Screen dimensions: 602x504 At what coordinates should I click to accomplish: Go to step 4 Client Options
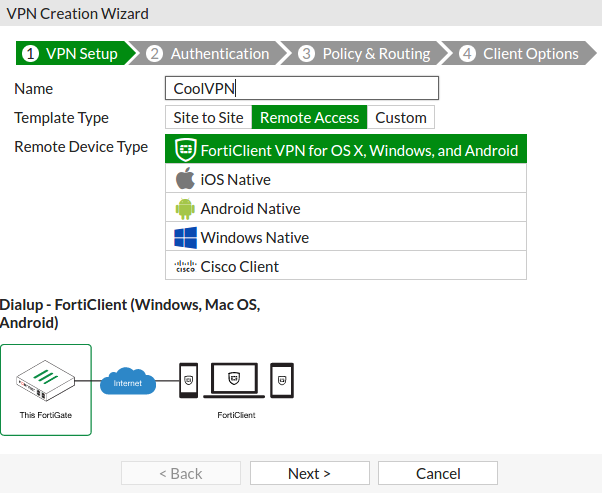(x=519, y=53)
